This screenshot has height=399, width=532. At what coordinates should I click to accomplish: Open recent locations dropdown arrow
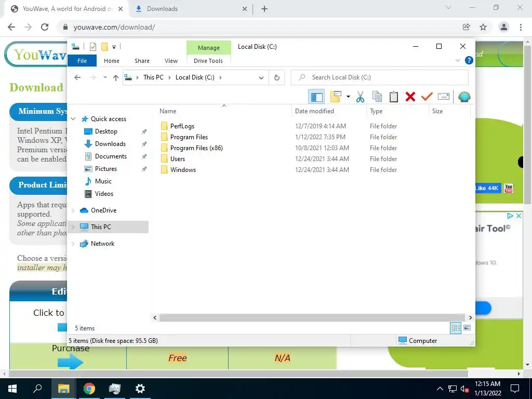pos(105,77)
